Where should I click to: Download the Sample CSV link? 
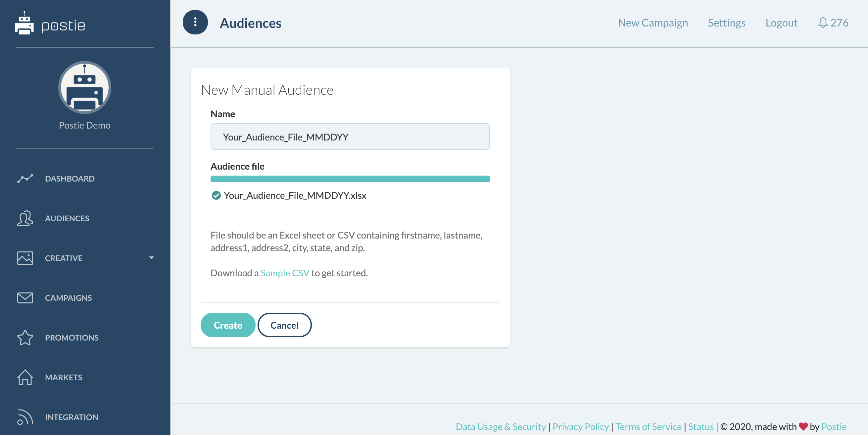284,273
